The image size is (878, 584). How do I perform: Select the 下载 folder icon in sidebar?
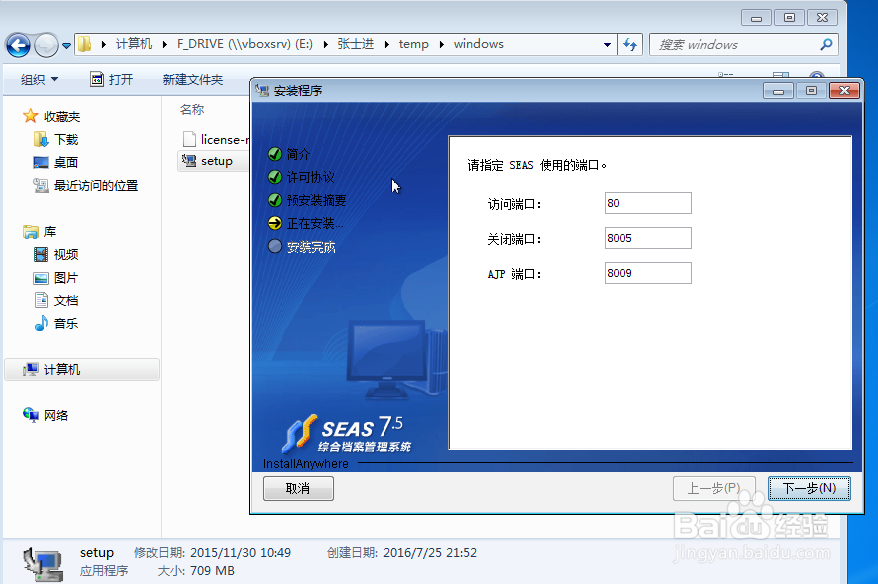40,138
